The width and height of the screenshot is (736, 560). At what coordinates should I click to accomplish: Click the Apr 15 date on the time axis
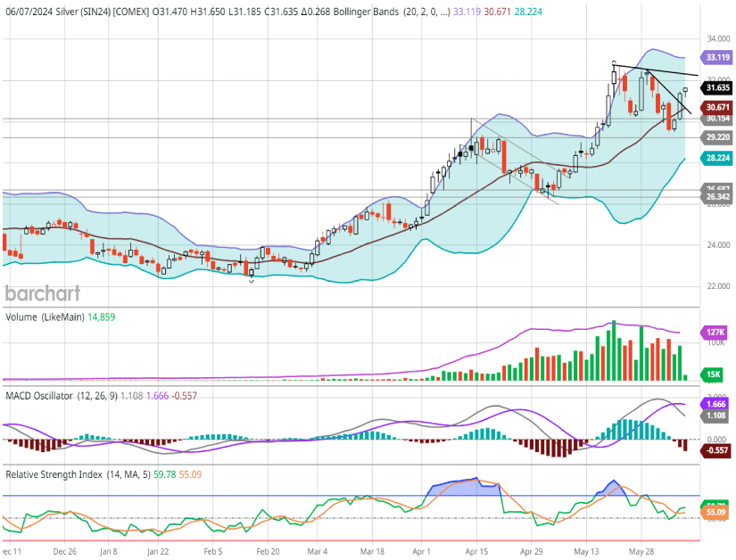[476, 552]
